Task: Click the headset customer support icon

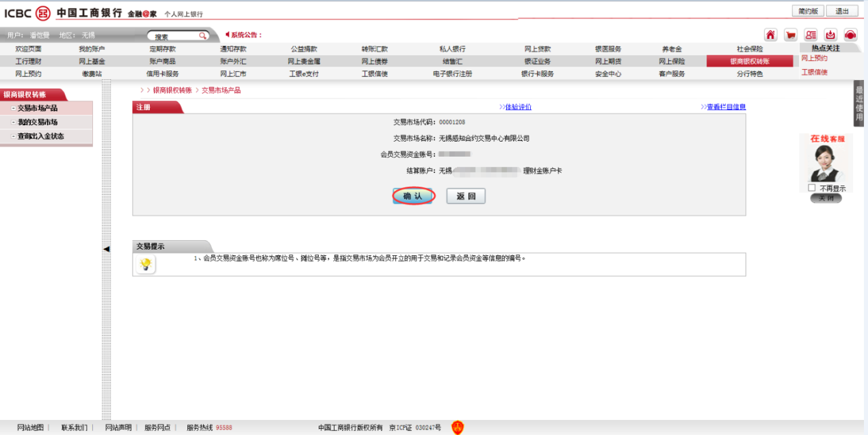Action: click(850, 35)
